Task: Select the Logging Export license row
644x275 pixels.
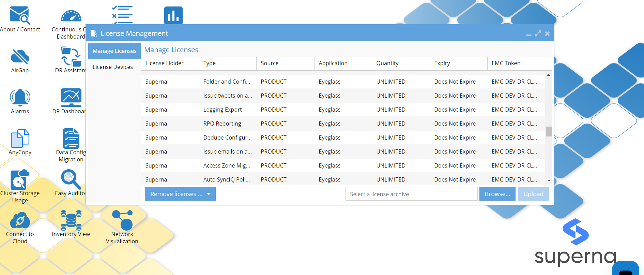Action: tap(343, 110)
